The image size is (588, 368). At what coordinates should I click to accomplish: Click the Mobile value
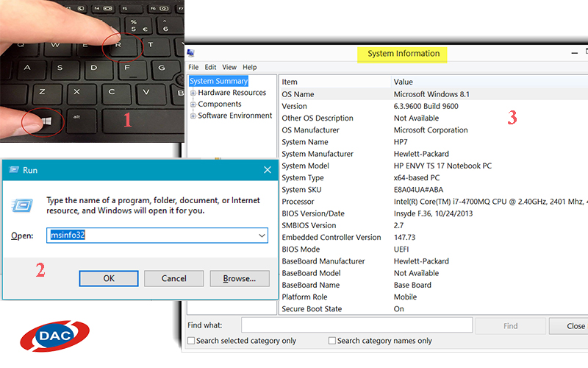(406, 297)
